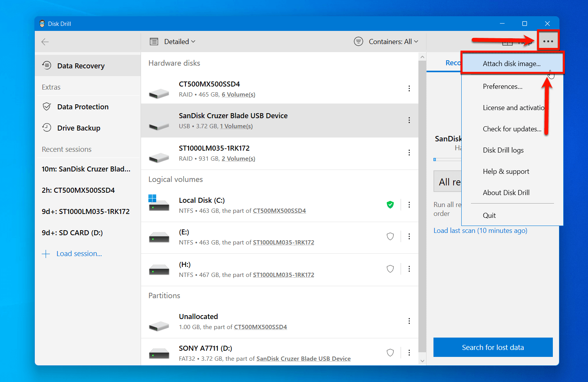This screenshot has width=588, height=382.
Task: Open the (E:) volume options menu
Action: tap(409, 236)
